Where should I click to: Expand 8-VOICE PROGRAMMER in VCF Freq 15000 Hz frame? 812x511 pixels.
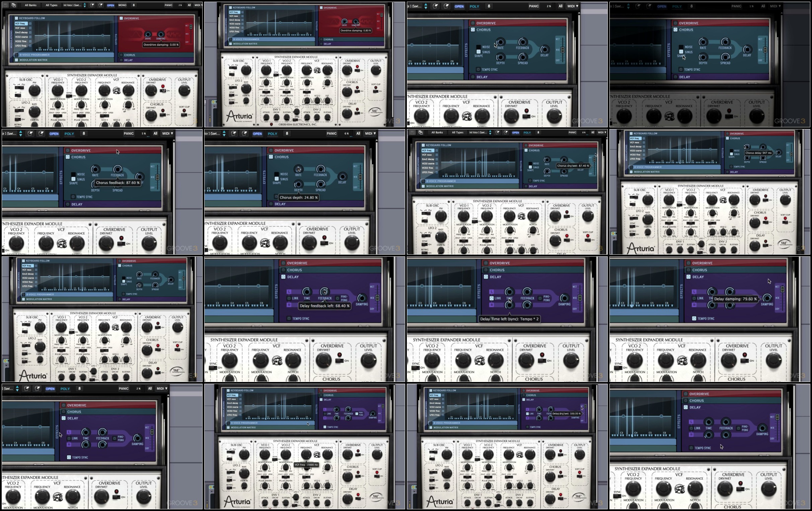(271, 423)
